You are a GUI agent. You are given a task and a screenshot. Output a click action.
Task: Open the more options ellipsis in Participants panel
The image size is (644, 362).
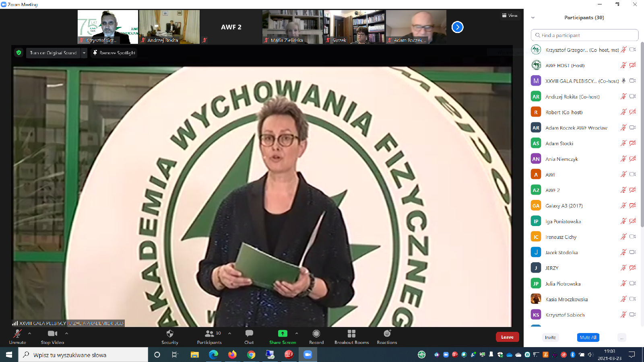tap(621, 337)
